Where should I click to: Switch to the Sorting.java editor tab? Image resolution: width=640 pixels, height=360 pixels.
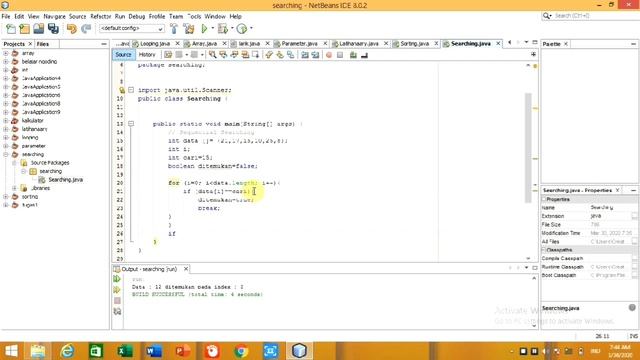[x=414, y=44]
